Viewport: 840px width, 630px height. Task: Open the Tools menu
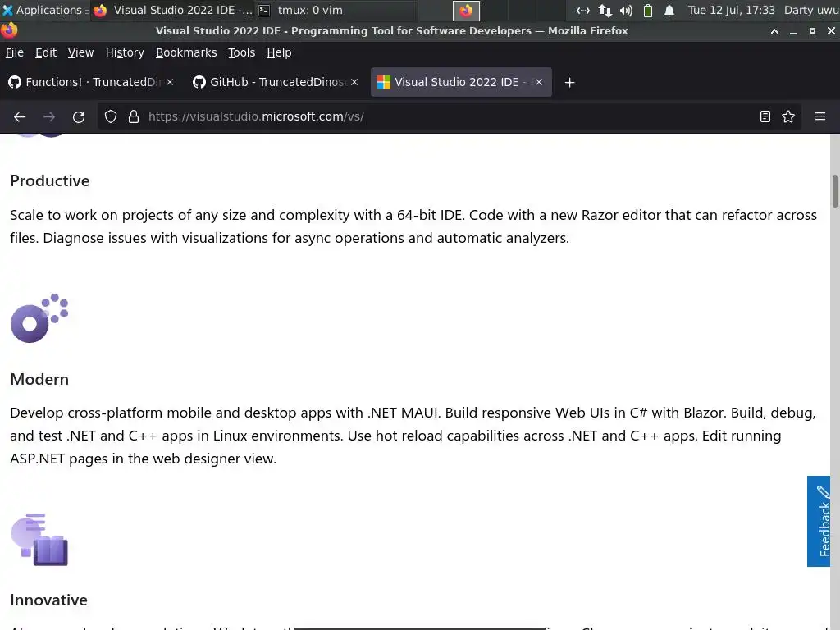click(x=242, y=52)
